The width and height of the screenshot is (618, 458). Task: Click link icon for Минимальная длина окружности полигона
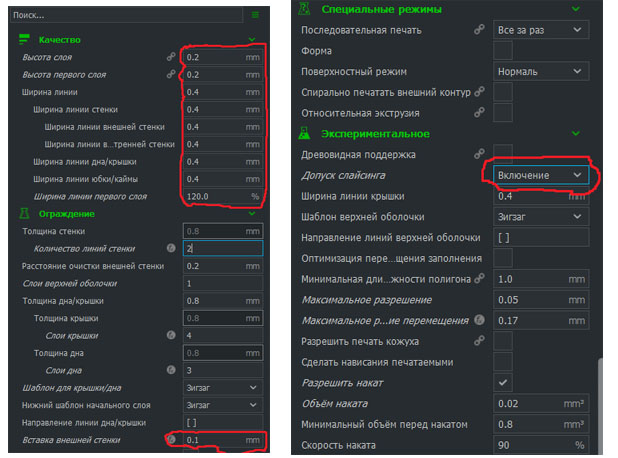pos(479,279)
